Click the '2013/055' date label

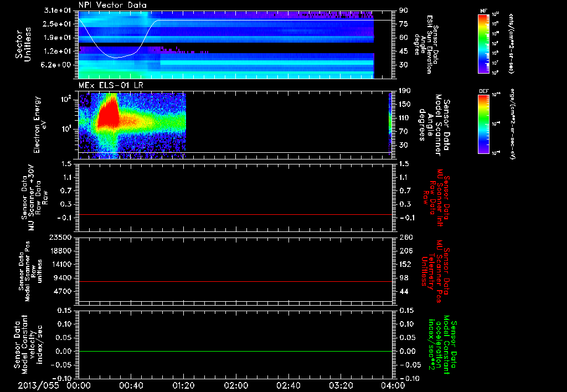(x=38, y=385)
